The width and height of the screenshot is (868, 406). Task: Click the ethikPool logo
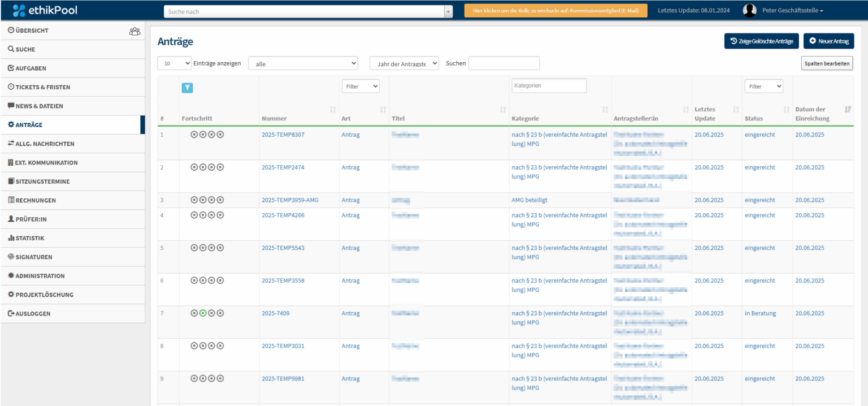point(45,10)
